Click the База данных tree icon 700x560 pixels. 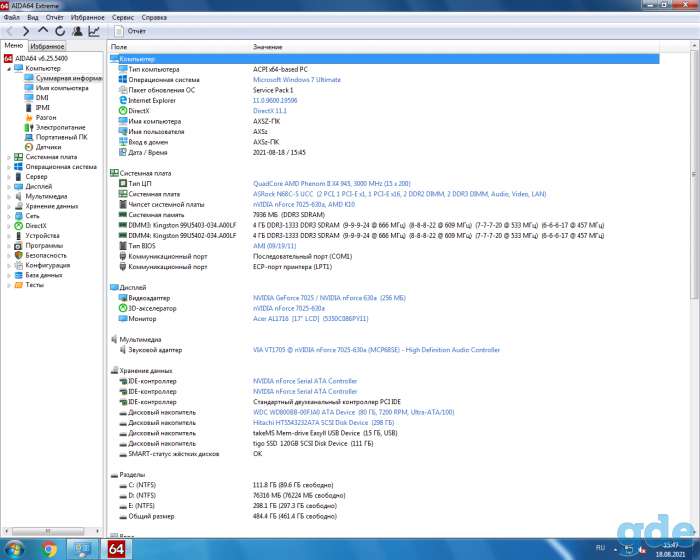18,275
